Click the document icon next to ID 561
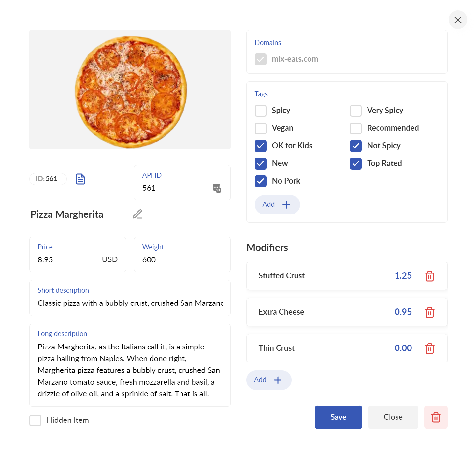The width and height of the screenshot is (476, 458). (80, 179)
